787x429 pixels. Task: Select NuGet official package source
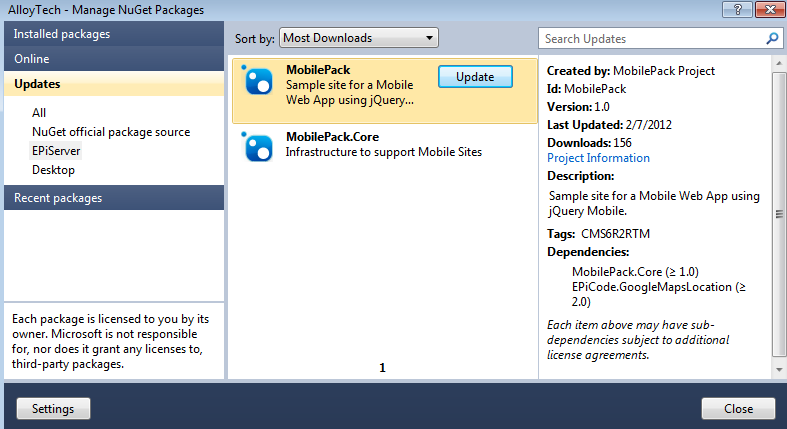click(110, 132)
